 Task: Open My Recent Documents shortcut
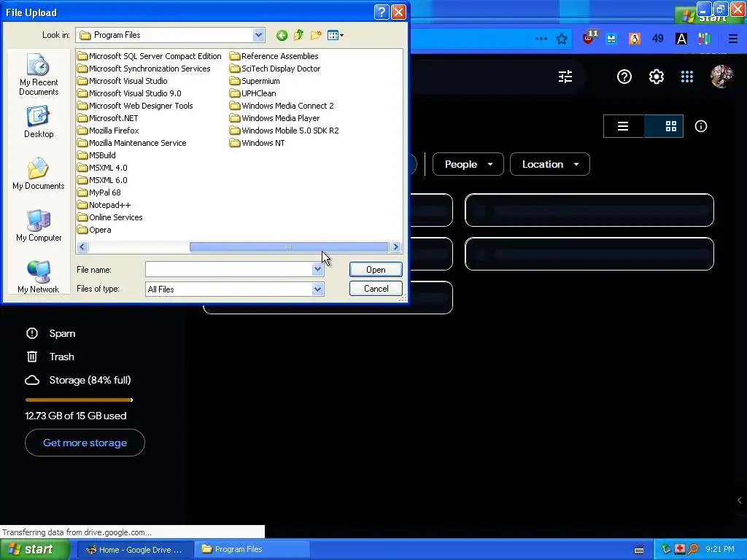39,74
